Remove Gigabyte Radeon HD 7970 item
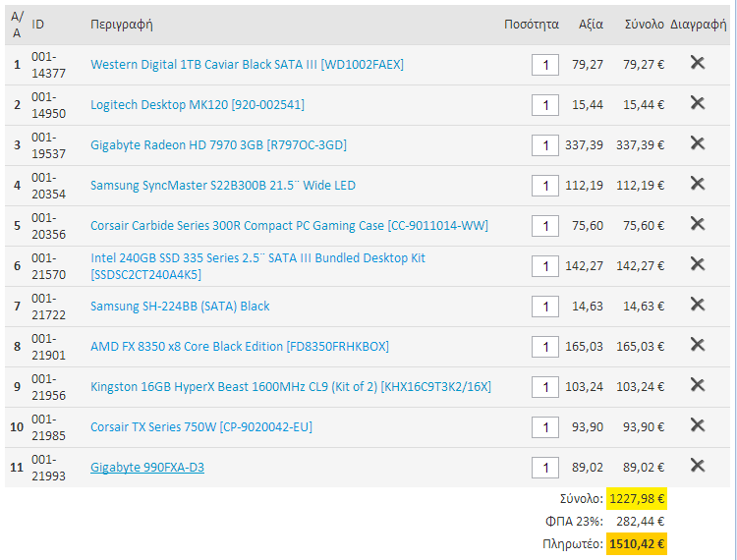The image size is (737, 560). (698, 143)
